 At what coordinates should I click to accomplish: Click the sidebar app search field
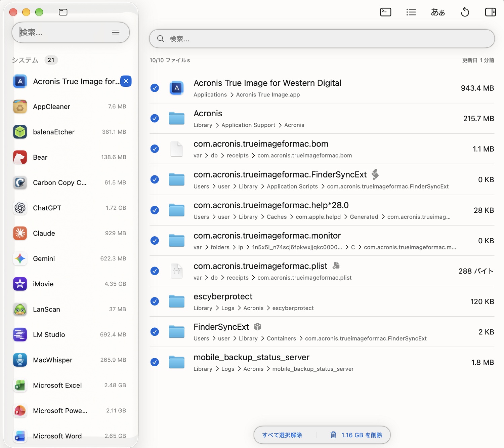[x=71, y=32]
